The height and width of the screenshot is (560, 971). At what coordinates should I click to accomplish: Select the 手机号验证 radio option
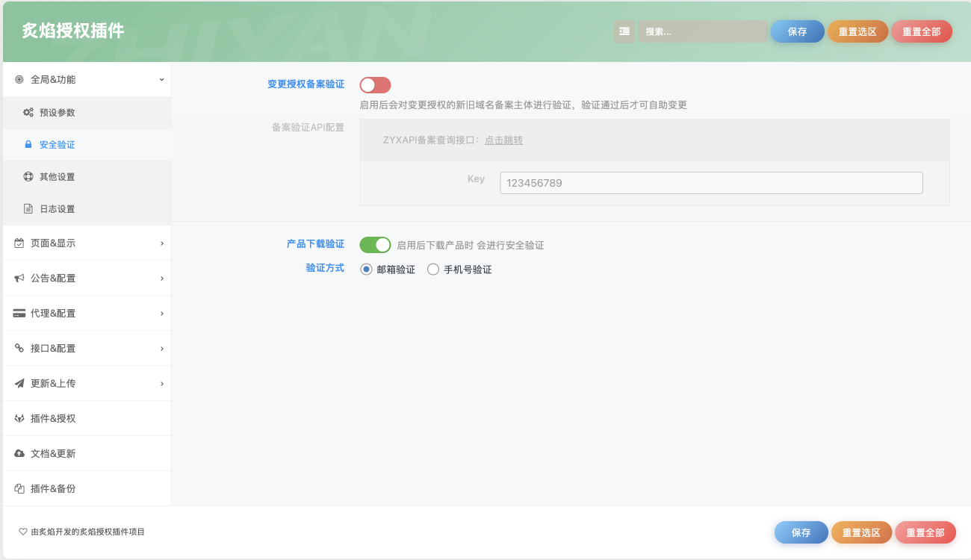(433, 270)
